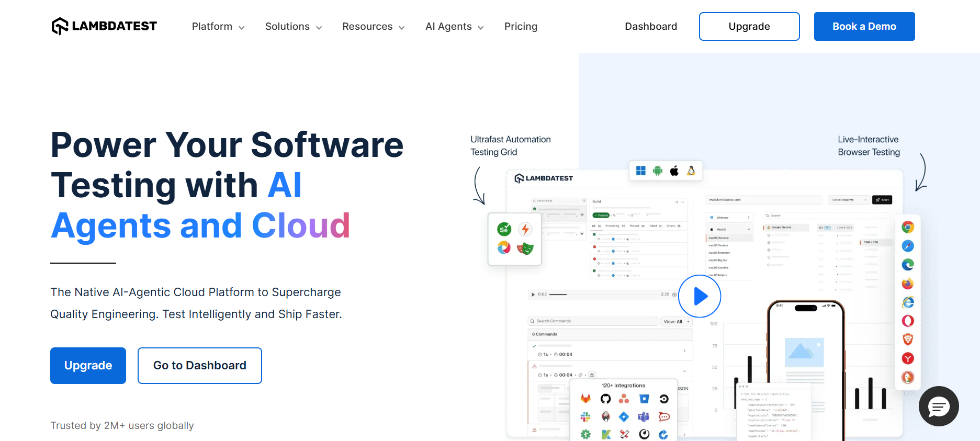Click the Slack integration icon
Screen dimensions: 980x441
(x=585, y=416)
